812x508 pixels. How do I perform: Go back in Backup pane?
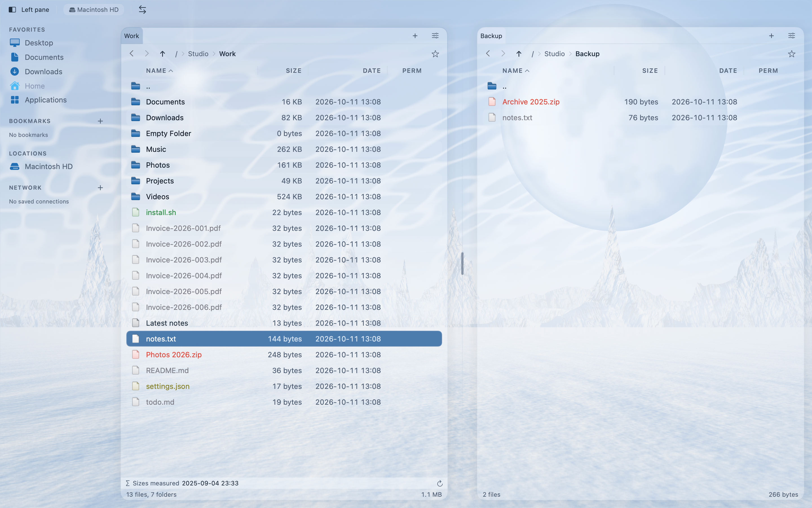pos(488,54)
